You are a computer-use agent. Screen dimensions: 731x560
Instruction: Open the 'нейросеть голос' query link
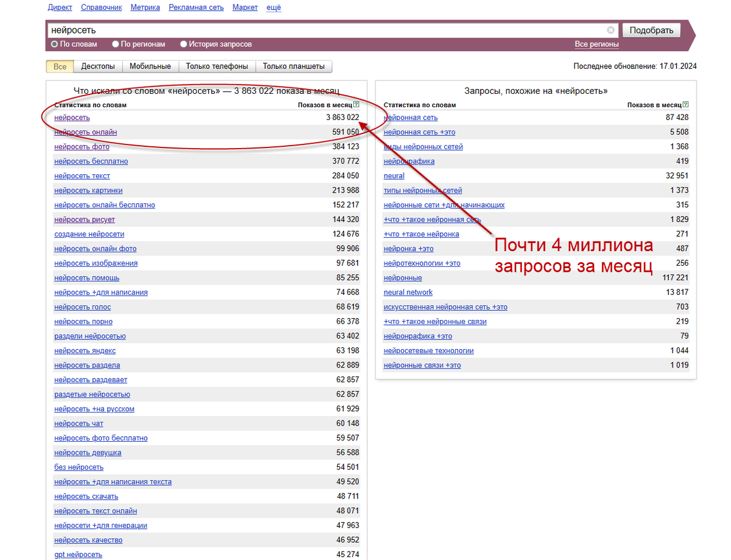[82, 307]
